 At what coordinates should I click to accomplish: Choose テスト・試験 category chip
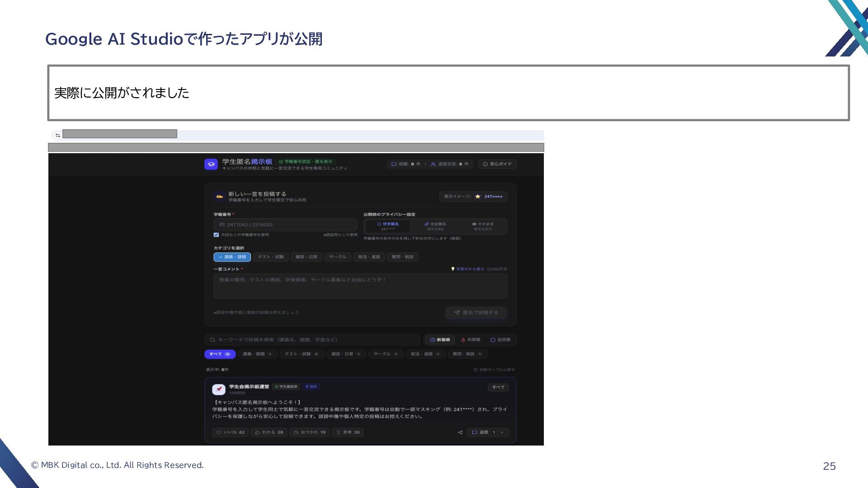[271, 257]
